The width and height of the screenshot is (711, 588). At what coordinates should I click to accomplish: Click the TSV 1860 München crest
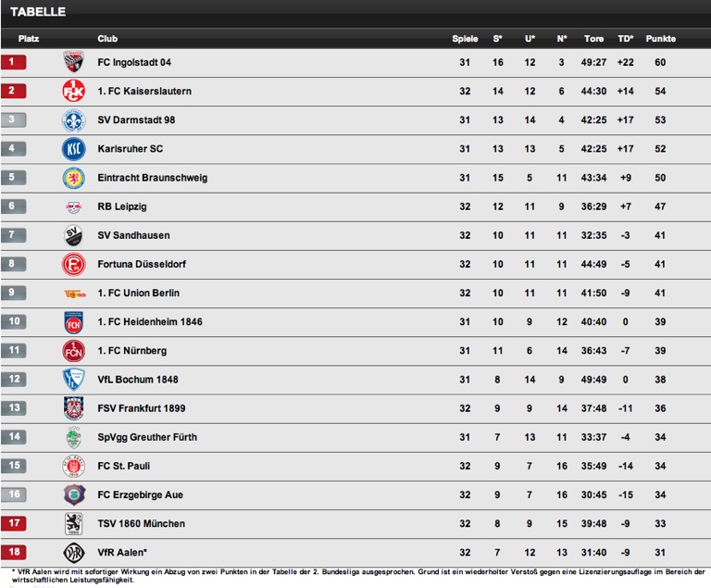point(74,523)
